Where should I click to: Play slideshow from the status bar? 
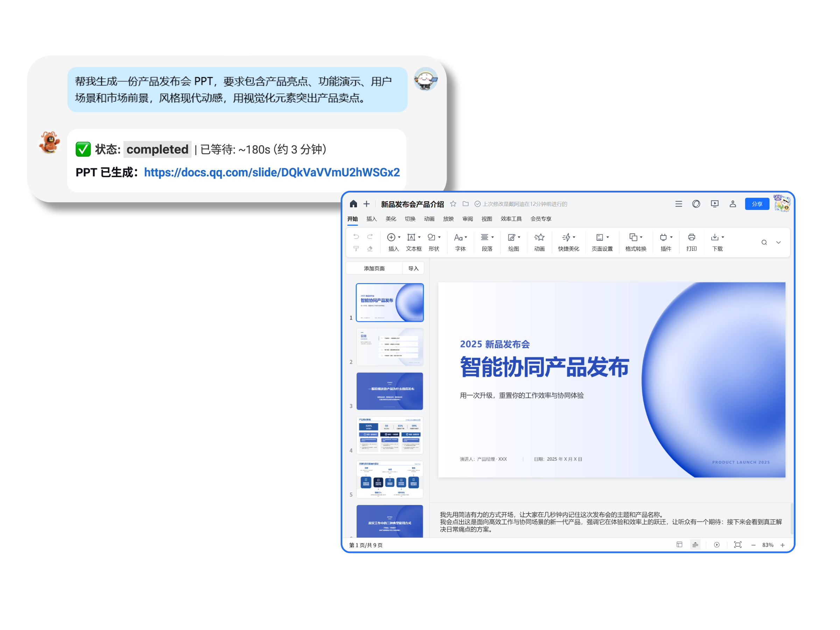pos(716,545)
